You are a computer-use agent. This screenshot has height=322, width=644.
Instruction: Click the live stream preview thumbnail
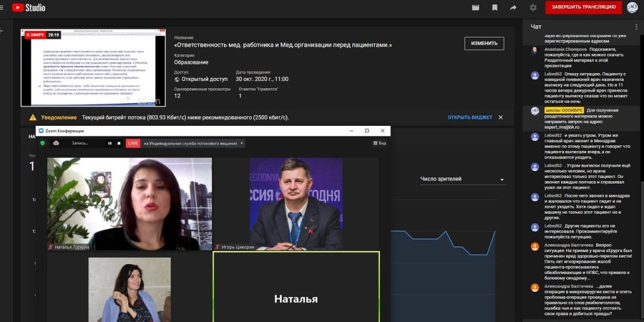(93, 67)
